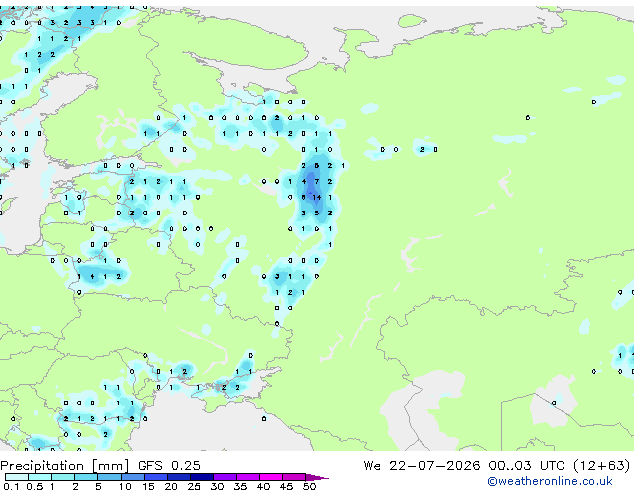Click the 25–30 mm dark blue swatch
The height and width of the screenshot is (490, 634).
pyautogui.click(x=201, y=477)
